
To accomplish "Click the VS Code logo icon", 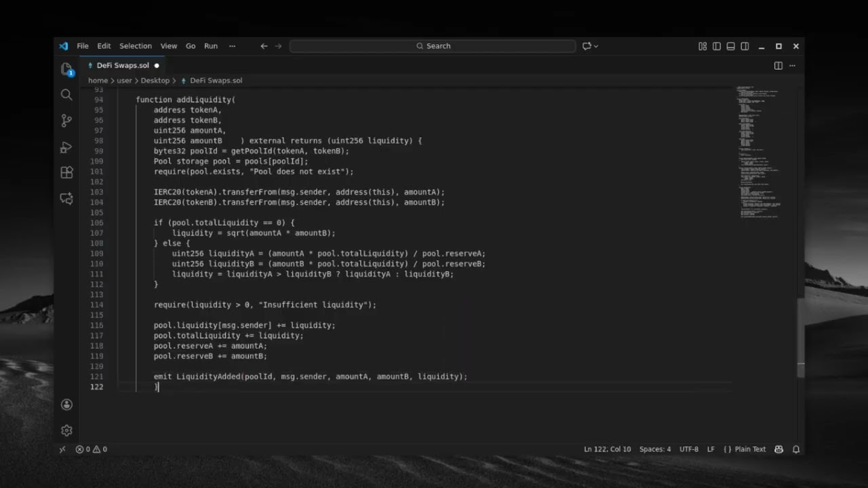I will point(64,46).
